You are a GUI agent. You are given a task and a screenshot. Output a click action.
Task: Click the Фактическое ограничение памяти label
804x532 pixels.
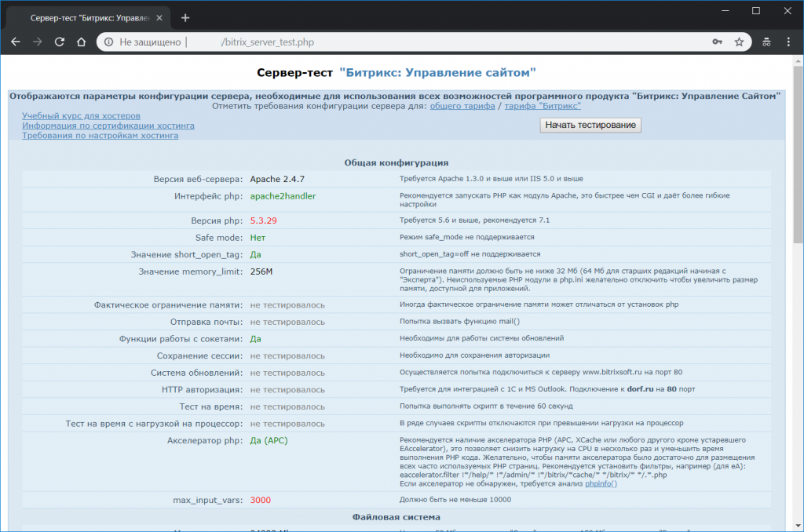tap(168, 305)
